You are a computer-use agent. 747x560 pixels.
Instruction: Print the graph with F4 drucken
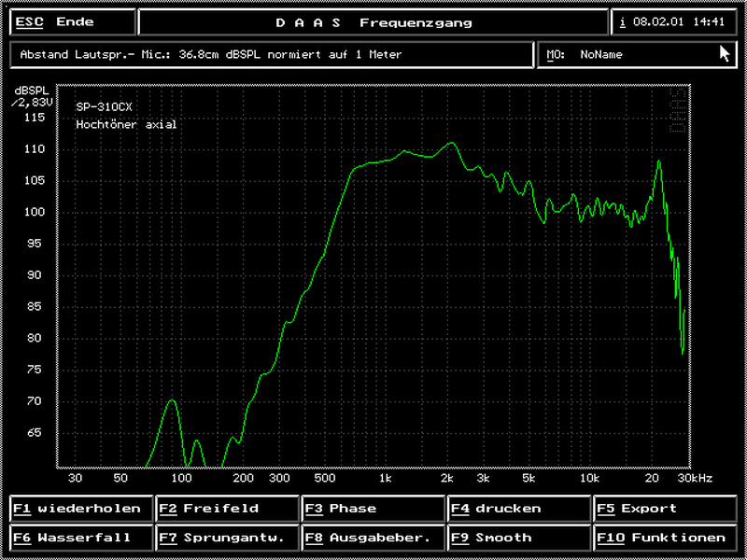(x=517, y=509)
